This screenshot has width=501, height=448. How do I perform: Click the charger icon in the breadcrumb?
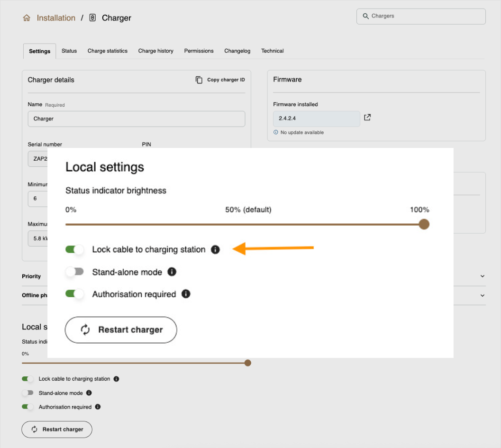click(x=92, y=18)
